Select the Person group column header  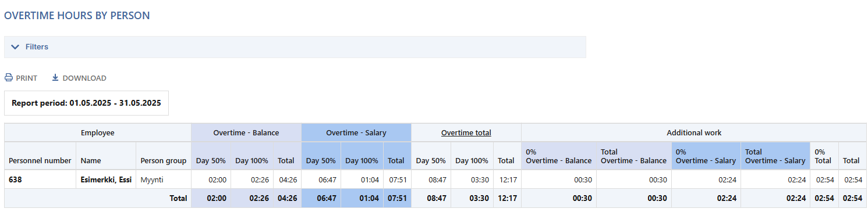164,160
